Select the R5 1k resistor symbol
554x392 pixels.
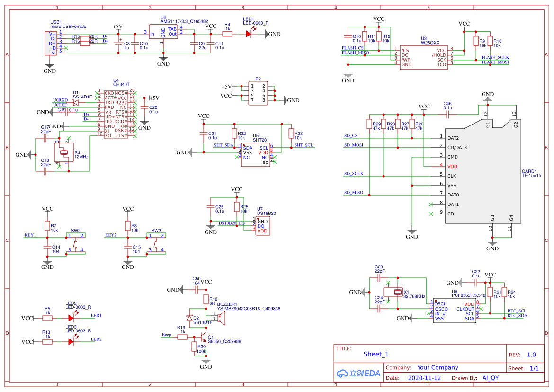pyautogui.click(x=47, y=318)
